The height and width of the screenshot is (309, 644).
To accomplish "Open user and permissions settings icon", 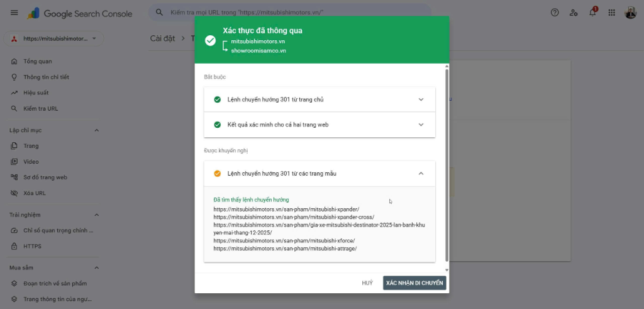I will click(x=574, y=13).
